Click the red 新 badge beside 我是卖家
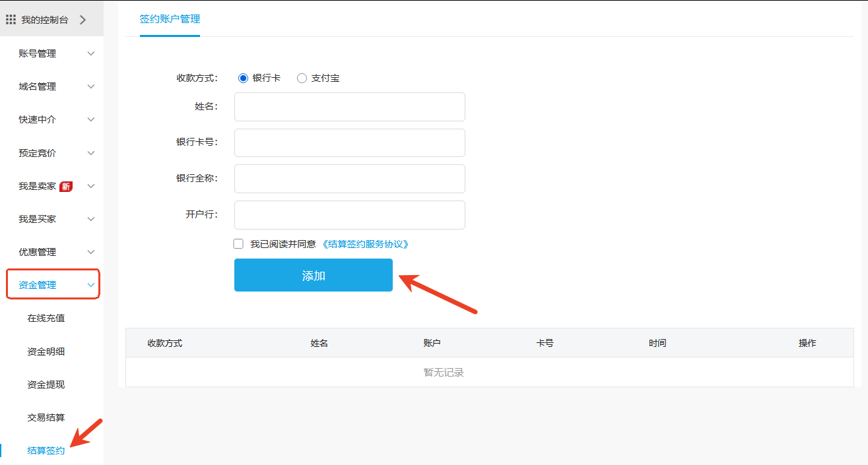This screenshot has height=465, width=868. point(66,187)
